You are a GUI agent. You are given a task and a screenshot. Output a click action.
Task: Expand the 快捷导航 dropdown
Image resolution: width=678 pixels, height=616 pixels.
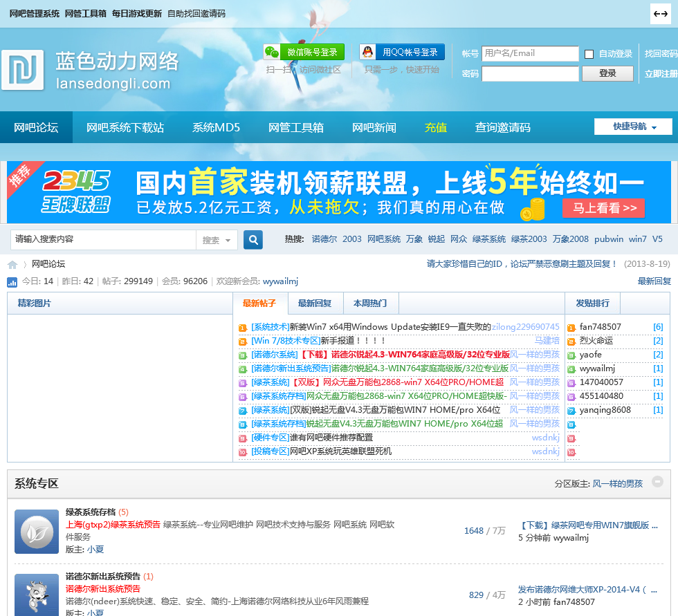pyautogui.click(x=633, y=127)
